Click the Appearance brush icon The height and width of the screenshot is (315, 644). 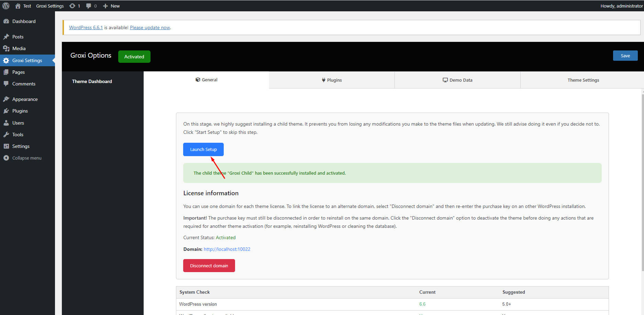[6, 99]
